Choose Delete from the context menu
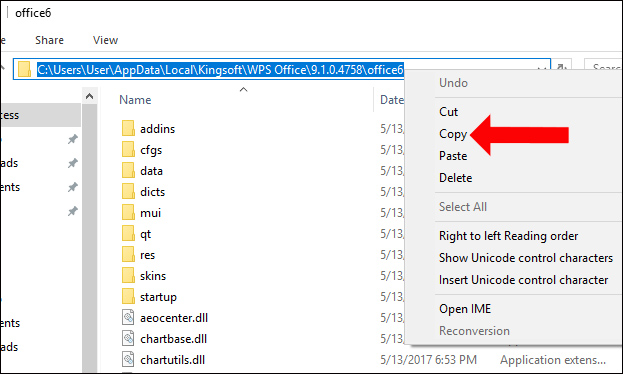 [455, 178]
